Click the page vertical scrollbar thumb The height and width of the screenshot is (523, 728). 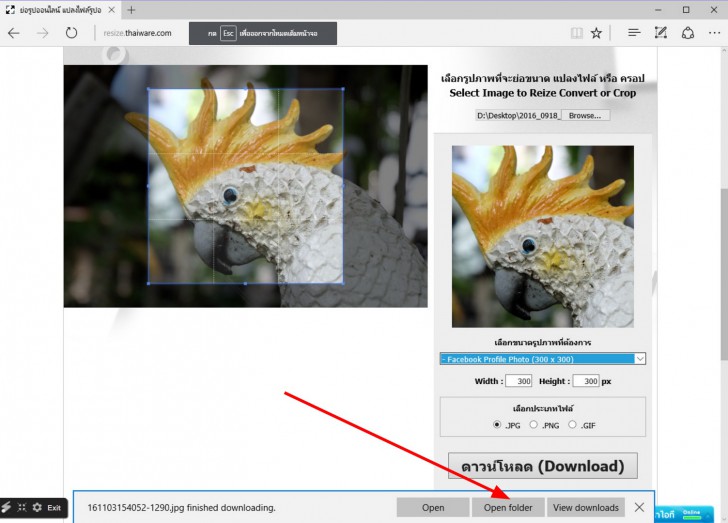click(724, 274)
